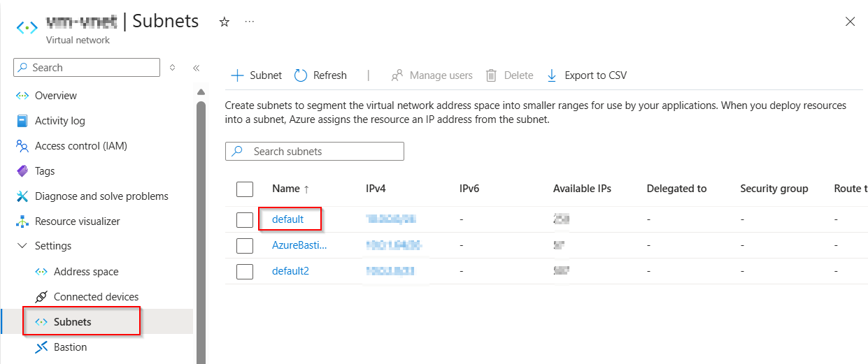Click Export to CSV label
The width and height of the screenshot is (868, 364).
click(x=596, y=75)
